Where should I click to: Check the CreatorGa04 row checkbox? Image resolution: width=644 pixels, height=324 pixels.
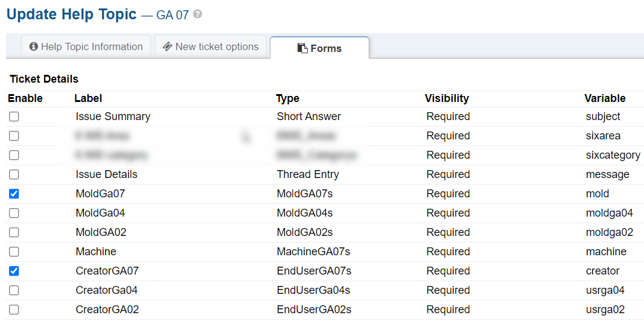14,290
